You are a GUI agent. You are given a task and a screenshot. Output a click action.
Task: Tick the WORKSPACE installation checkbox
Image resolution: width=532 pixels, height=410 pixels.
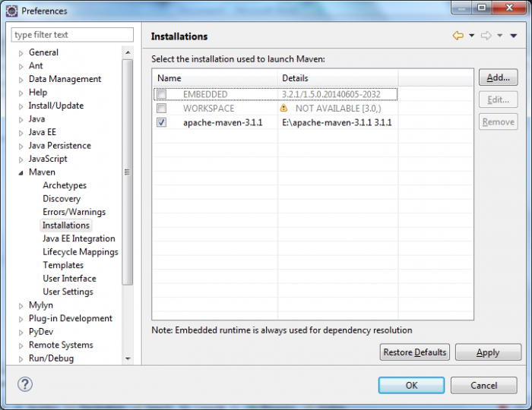pos(161,109)
